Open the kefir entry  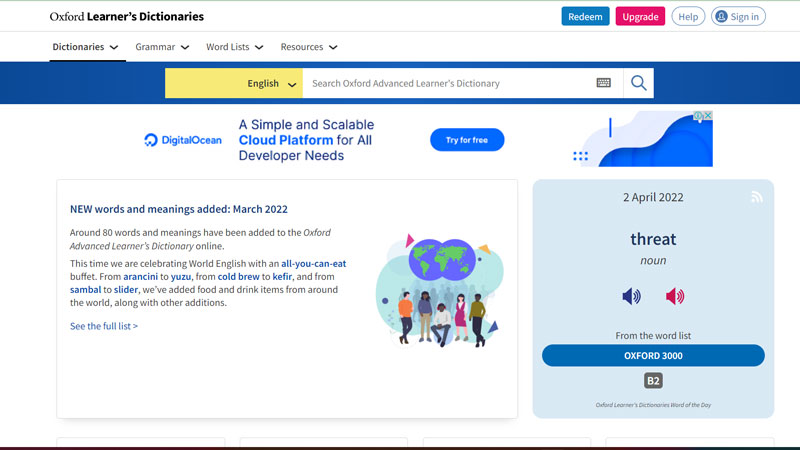point(282,277)
